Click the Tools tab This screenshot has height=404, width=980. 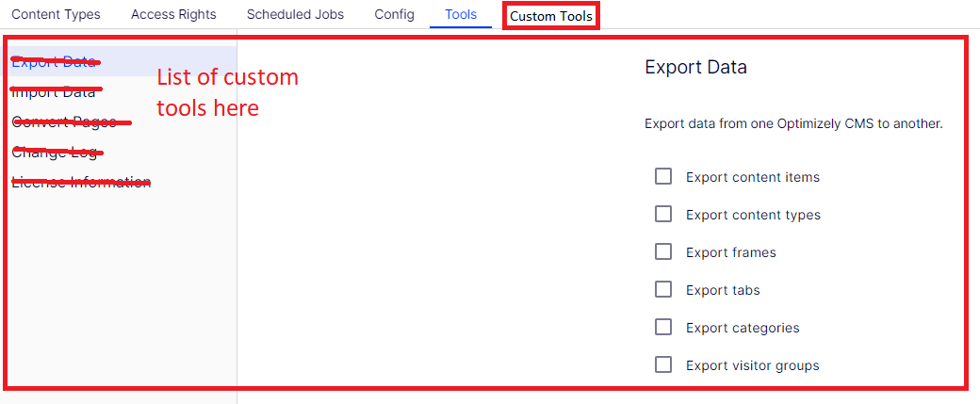461,14
